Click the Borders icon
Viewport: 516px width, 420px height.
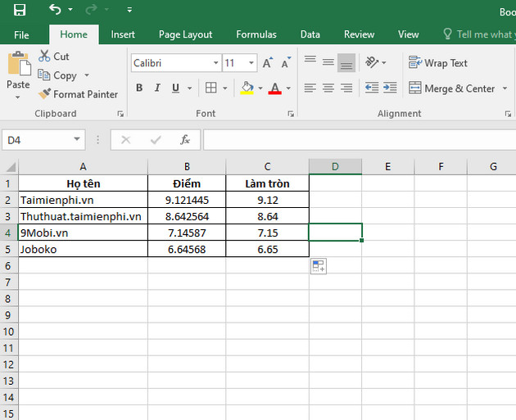click(210, 88)
